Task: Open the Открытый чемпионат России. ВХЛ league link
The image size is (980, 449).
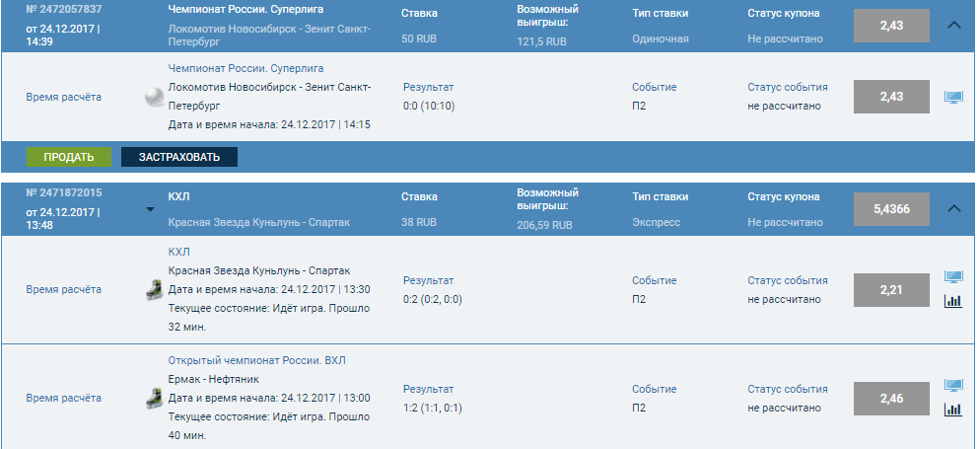Action: (256, 360)
